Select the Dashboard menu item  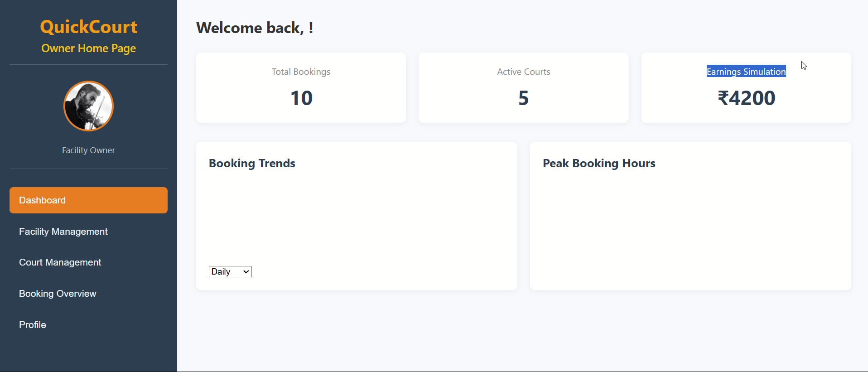(x=88, y=200)
